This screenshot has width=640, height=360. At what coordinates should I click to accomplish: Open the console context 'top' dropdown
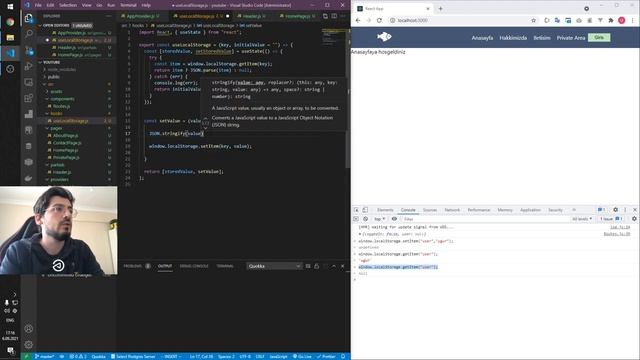(x=380, y=219)
